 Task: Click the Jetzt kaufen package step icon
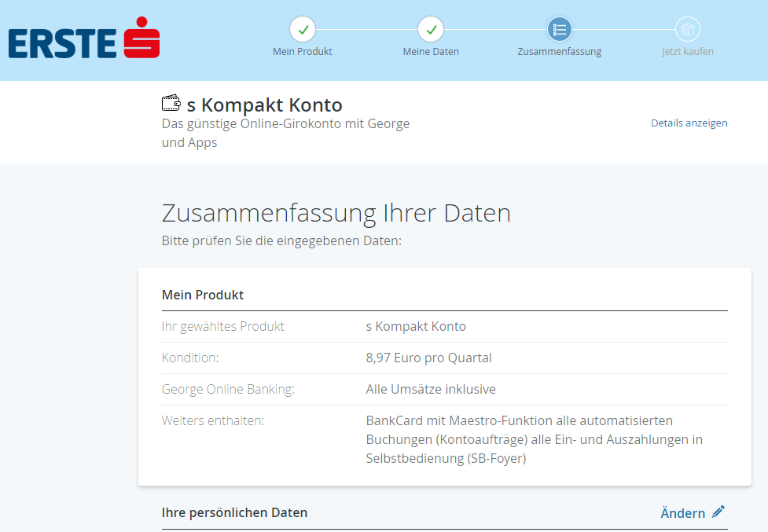click(x=688, y=29)
